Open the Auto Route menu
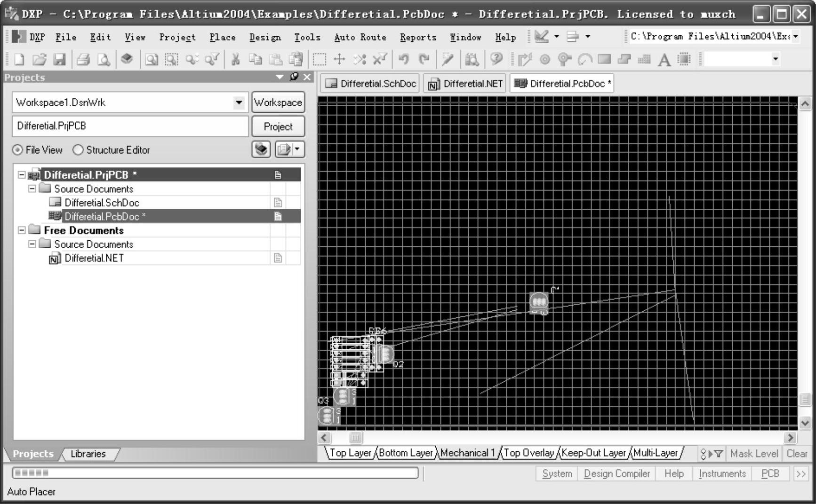 pyautogui.click(x=360, y=37)
